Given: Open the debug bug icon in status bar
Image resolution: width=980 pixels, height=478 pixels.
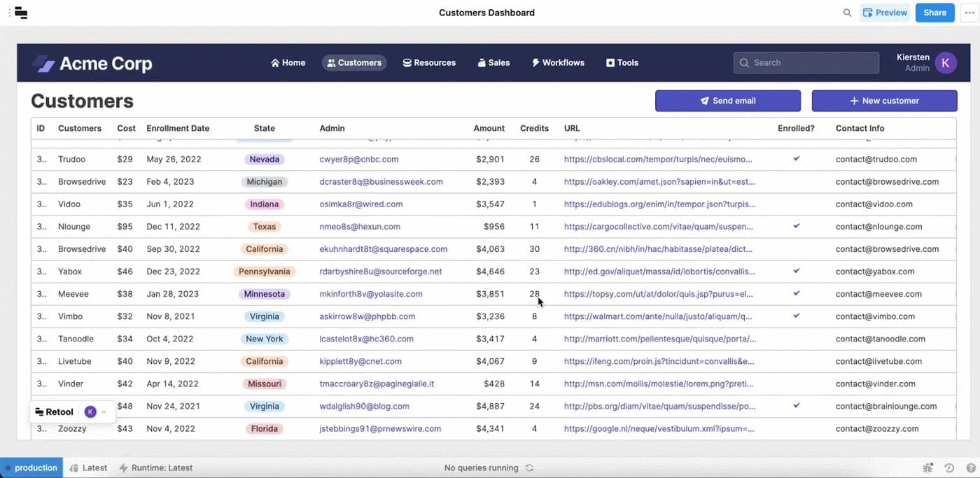Looking at the screenshot, I should 927,468.
